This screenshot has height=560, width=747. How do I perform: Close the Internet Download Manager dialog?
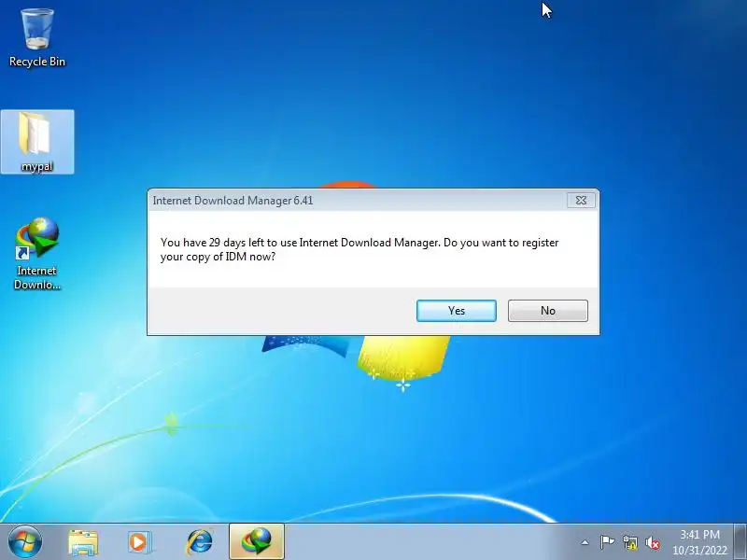[581, 201]
